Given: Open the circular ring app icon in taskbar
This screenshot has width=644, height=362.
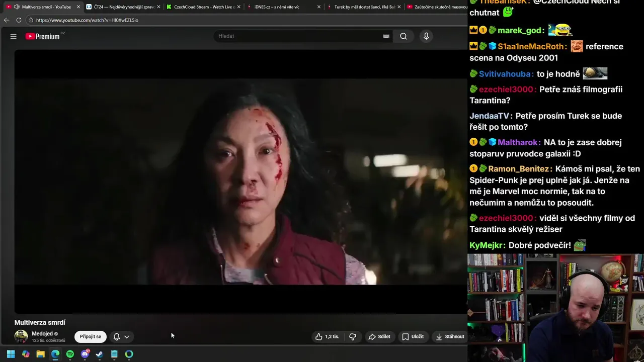Looking at the screenshot, I should point(129,354).
